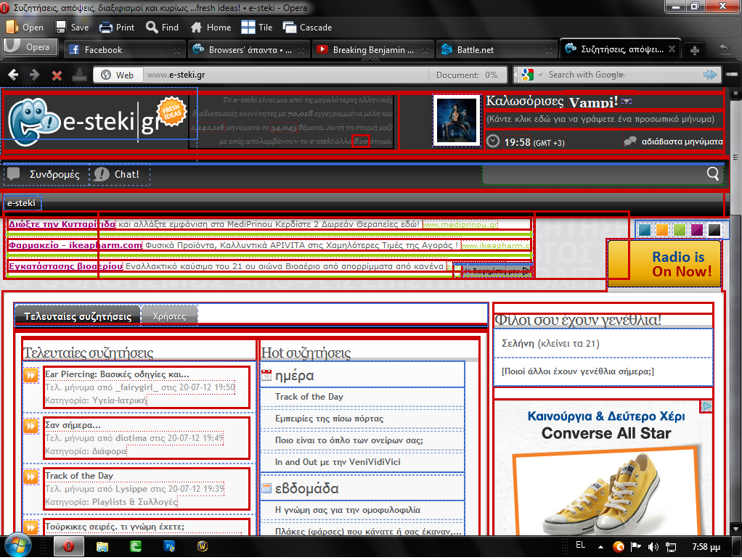Select the Χρήστες page tab
742x560 pixels.
click(169, 316)
